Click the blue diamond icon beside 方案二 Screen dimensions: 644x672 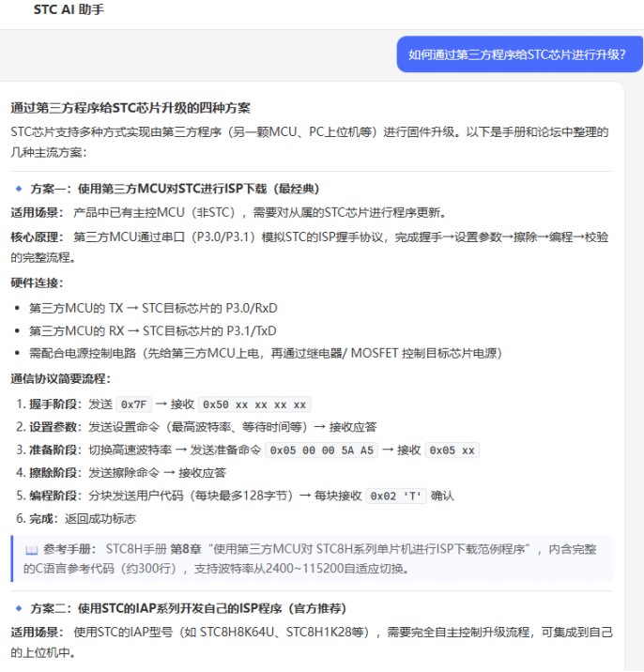[x=19, y=608]
